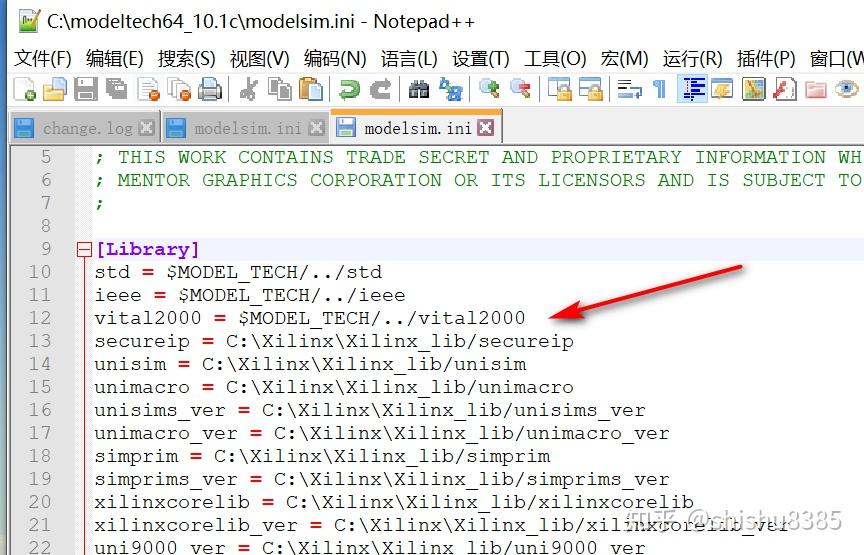Toggle the indent guide toolbar button
The image size is (864, 555).
[693, 89]
